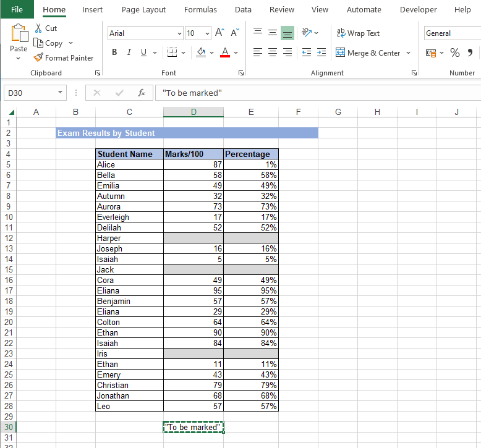Click the Insert Function fx icon
Image resolution: width=481 pixels, height=448 pixels.
click(142, 93)
